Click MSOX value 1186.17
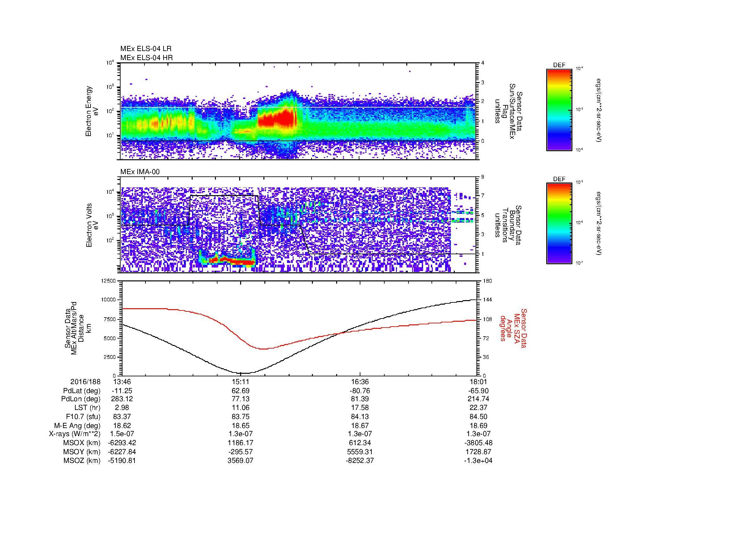 (x=241, y=443)
